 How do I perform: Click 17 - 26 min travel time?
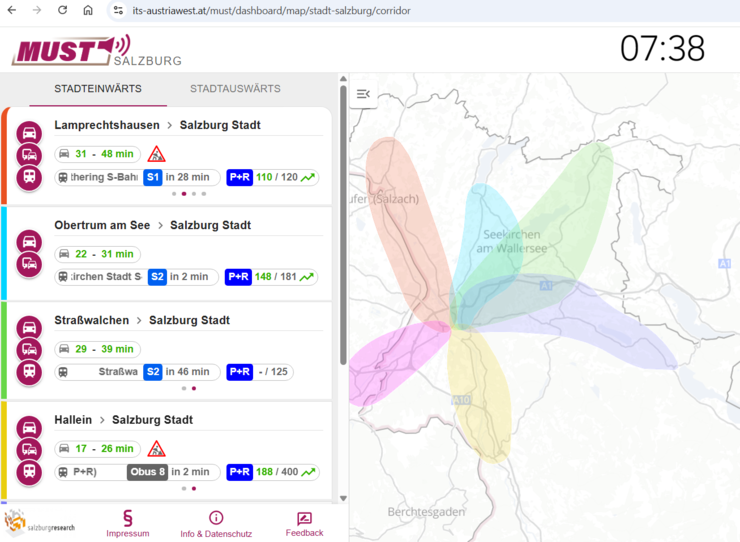(98, 449)
